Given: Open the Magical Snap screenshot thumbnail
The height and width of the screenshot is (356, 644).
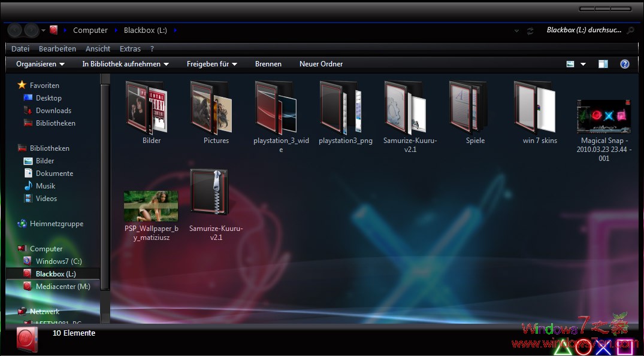Looking at the screenshot, I should pyautogui.click(x=603, y=117).
